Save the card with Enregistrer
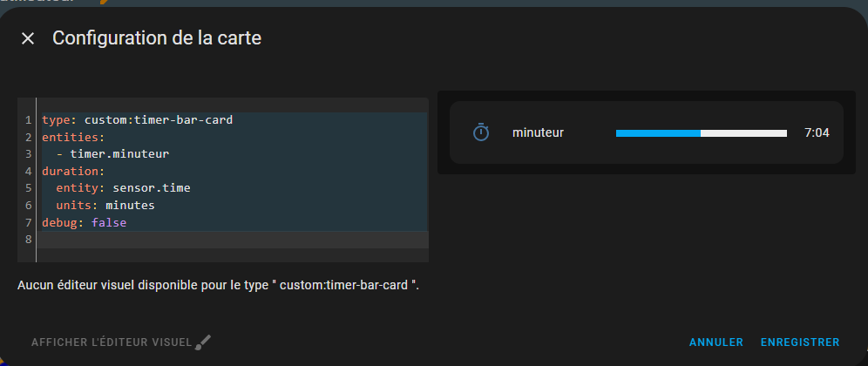Image resolution: width=868 pixels, height=366 pixels. [x=799, y=342]
